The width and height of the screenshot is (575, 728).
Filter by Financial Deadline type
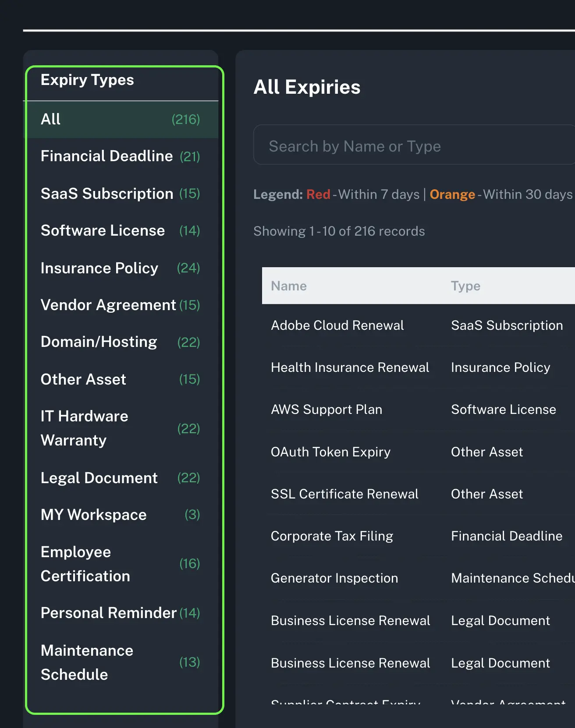(x=121, y=156)
